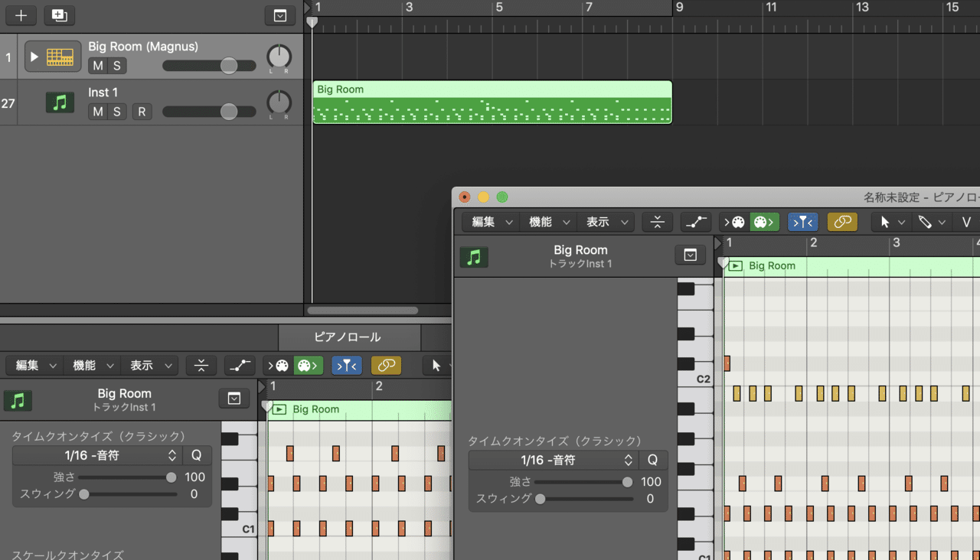The image size is (980, 560).
Task: Click the add track plus icon
Action: pos(21,15)
